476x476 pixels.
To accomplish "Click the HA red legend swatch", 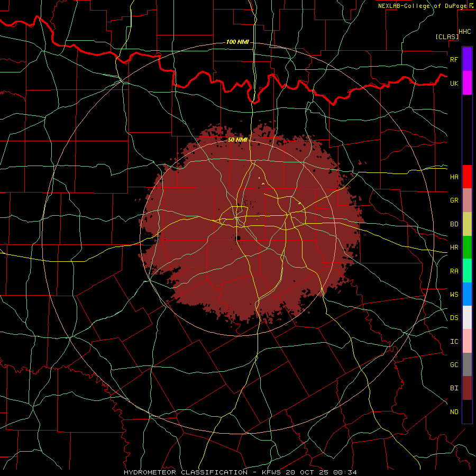I will (467, 177).
